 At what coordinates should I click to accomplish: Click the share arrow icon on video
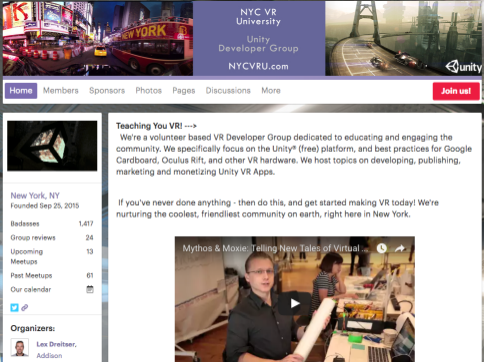coord(400,248)
